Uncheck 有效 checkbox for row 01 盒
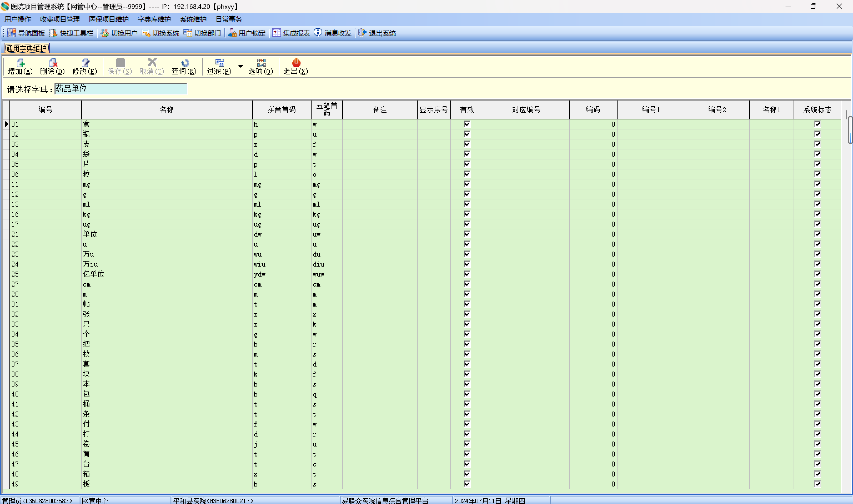Image resolution: width=853 pixels, height=504 pixels. tap(467, 124)
